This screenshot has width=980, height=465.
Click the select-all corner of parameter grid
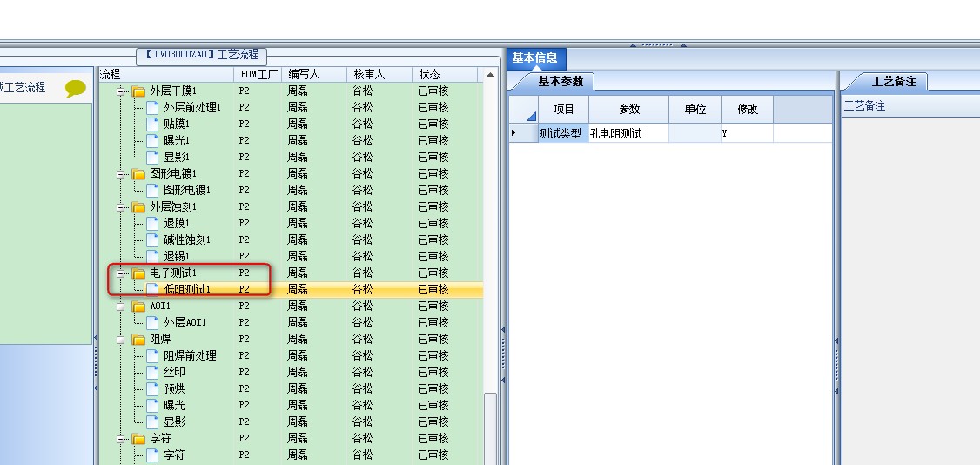[524, 110]
